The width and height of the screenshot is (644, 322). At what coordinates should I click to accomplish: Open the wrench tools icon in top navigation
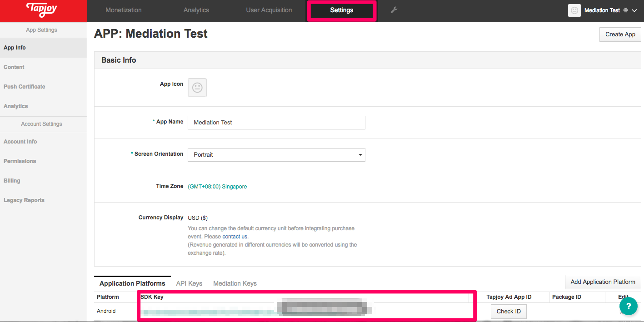coord(394,10)
